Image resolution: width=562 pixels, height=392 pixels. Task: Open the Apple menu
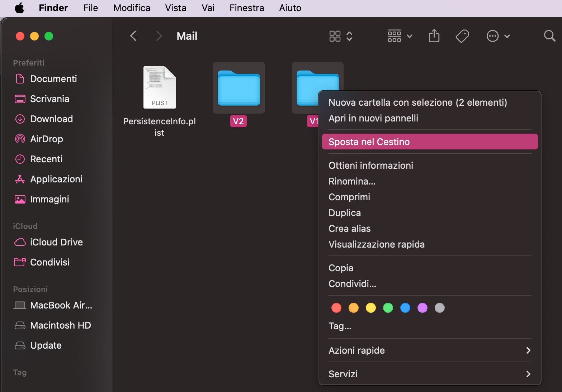pos(20,8)
